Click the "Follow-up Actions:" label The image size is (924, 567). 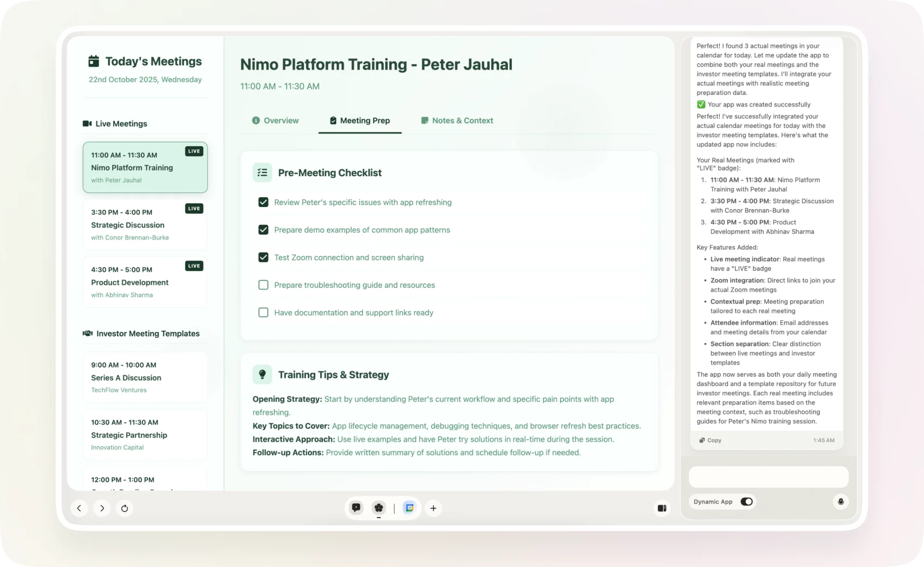point(288,453)
